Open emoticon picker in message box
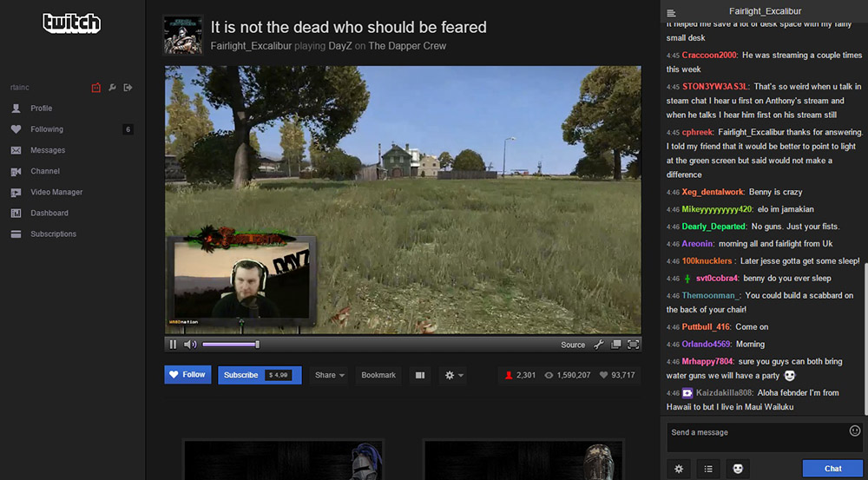 (855, 431)
